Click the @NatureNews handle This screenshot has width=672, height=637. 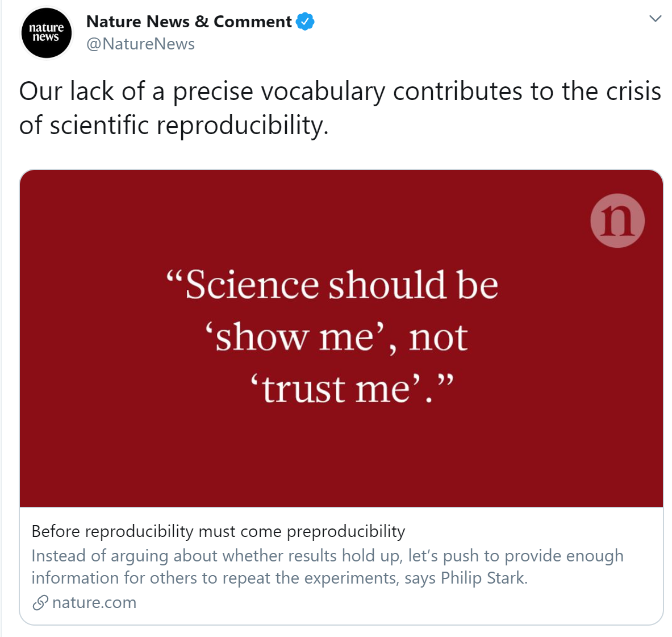click(x=140, y=44)
